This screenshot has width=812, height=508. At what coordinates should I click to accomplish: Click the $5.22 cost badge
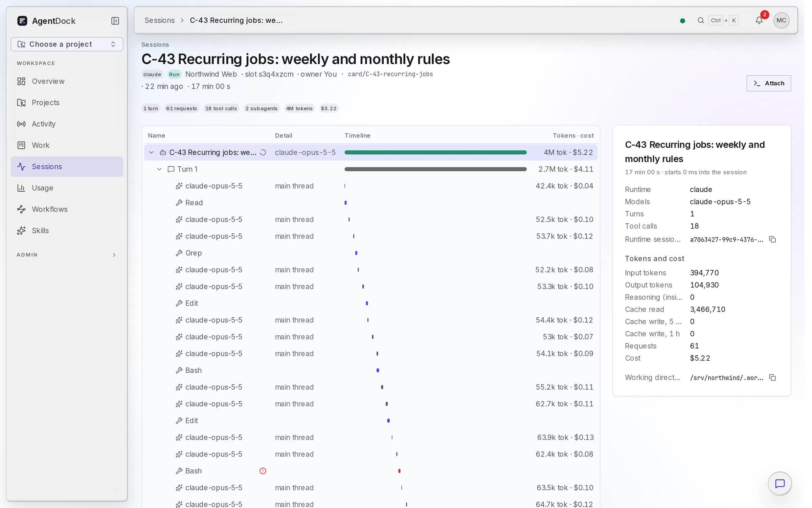click(x=329, y=108)
